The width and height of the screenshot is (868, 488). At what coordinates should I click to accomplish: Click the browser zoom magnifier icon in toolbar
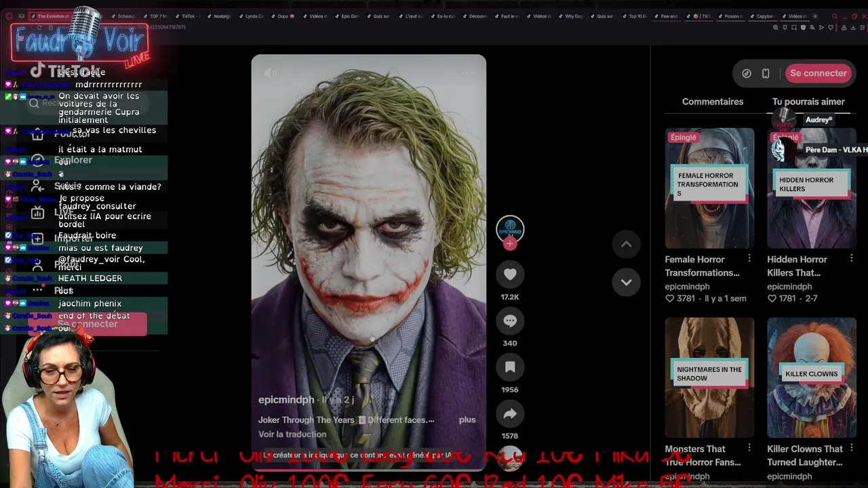pos(776,28)
